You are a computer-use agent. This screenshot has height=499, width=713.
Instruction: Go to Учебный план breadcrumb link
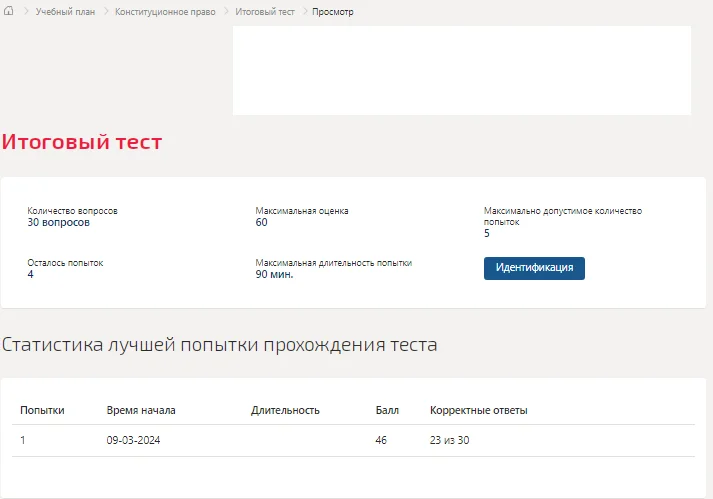click(65, 12)
